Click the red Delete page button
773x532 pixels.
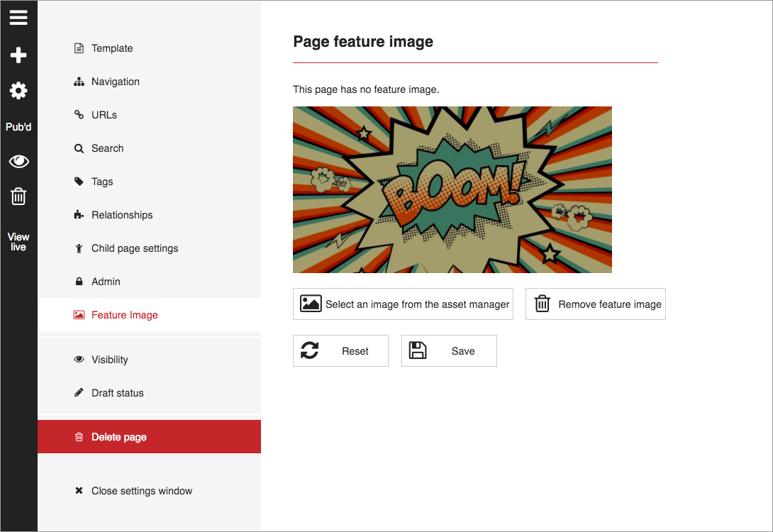coord(149,437)
